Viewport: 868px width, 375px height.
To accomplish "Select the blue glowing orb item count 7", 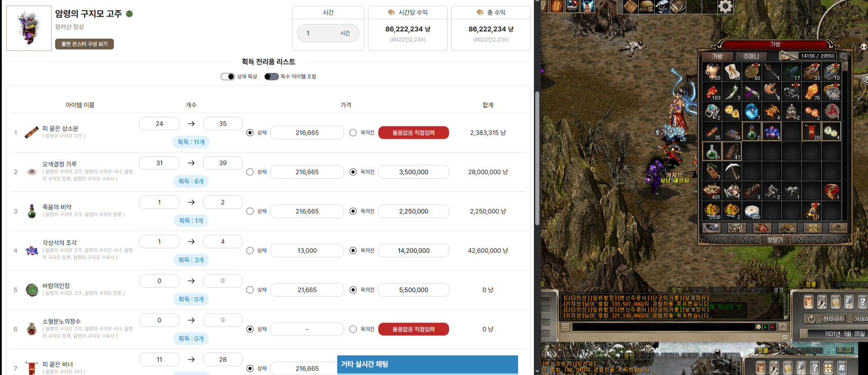I will pos(752,112).
